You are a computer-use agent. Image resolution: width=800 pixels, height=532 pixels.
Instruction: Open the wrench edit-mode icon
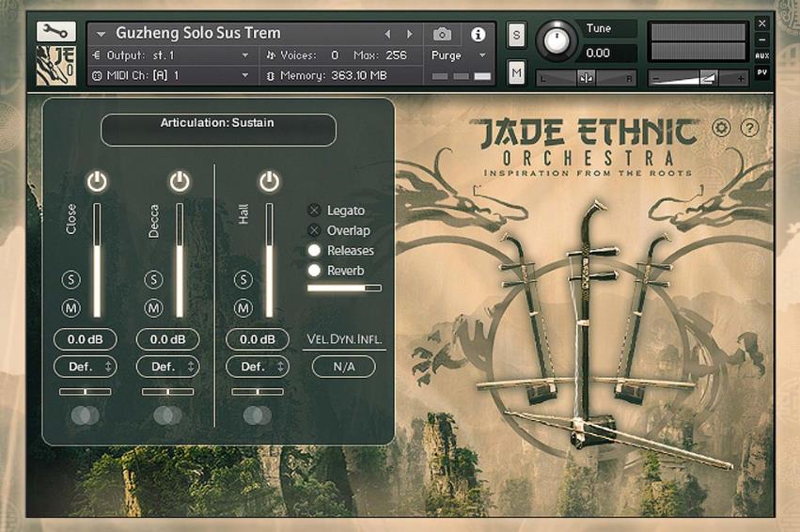[x=56, y=32]
